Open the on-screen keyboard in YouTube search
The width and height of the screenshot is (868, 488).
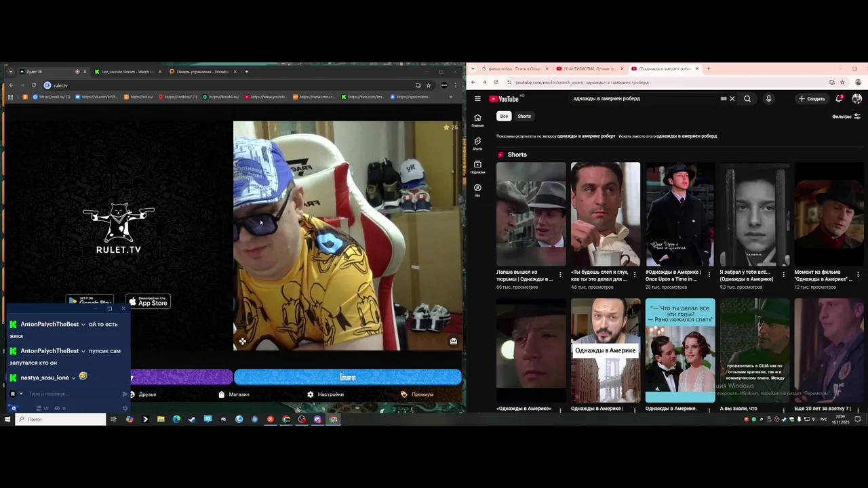[724, 99]
